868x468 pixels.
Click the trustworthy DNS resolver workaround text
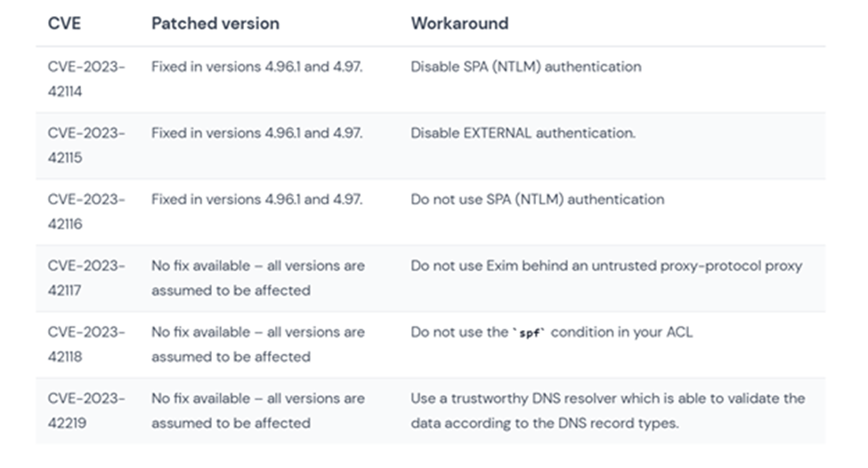[x=608, y=410]
